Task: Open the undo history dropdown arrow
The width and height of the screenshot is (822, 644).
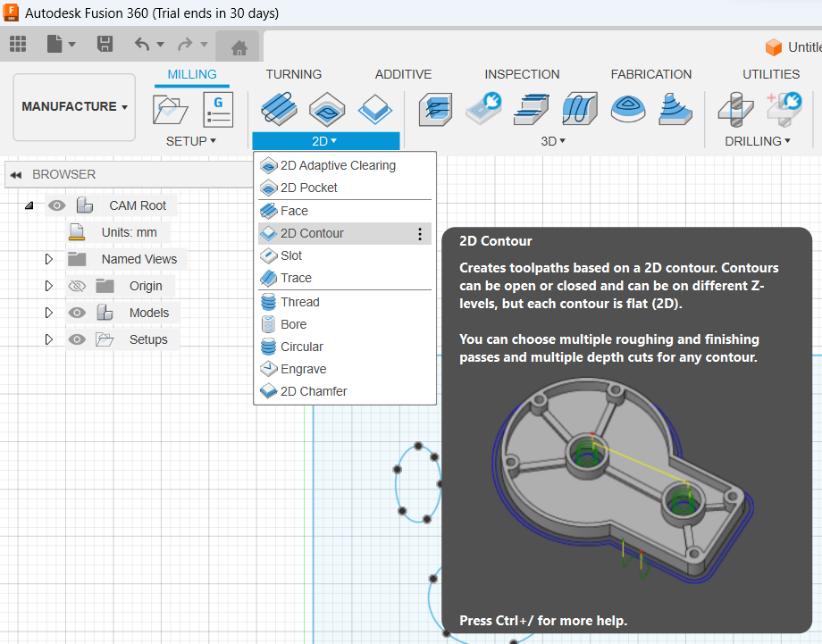Action: (161, 44)
